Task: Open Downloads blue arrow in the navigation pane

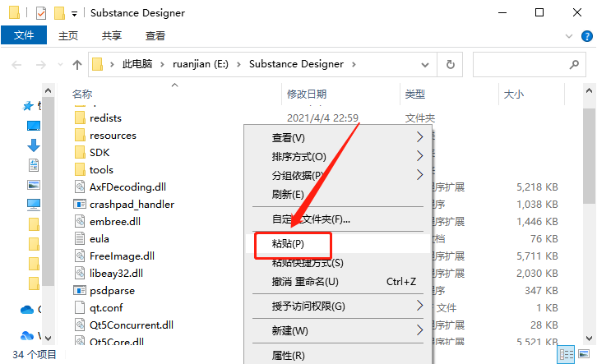Action: click(34, 145)
